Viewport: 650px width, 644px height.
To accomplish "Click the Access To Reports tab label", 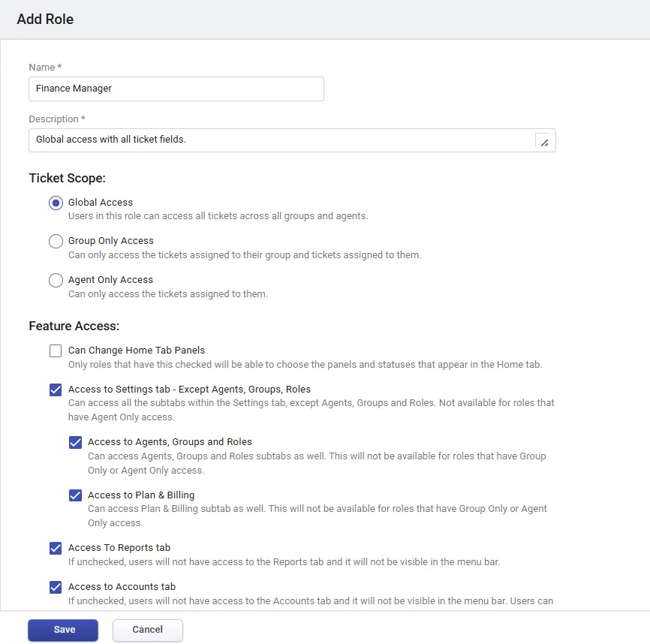I will pyautogui.click(x=119, y=547).
